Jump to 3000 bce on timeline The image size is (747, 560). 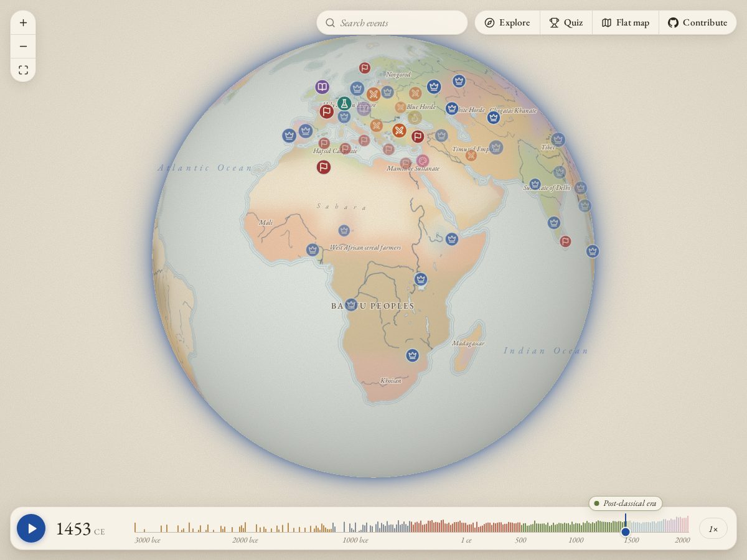(148, 540)
